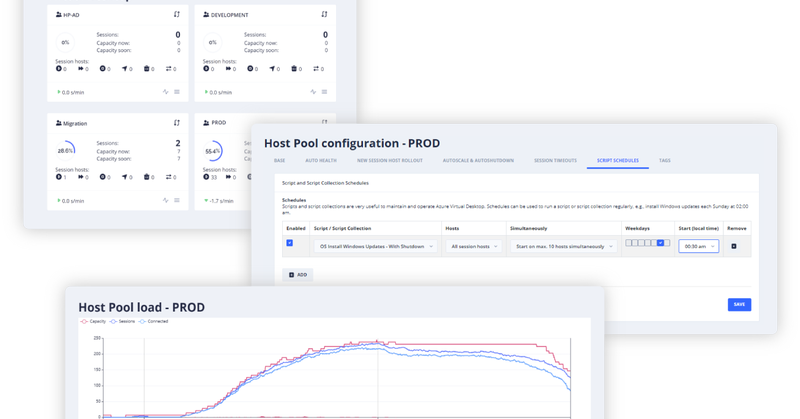Open the AUTOSCALE & AUTOSHUTDOWN tab
This screenshot has width=800, height=419.
click(478, 161)
